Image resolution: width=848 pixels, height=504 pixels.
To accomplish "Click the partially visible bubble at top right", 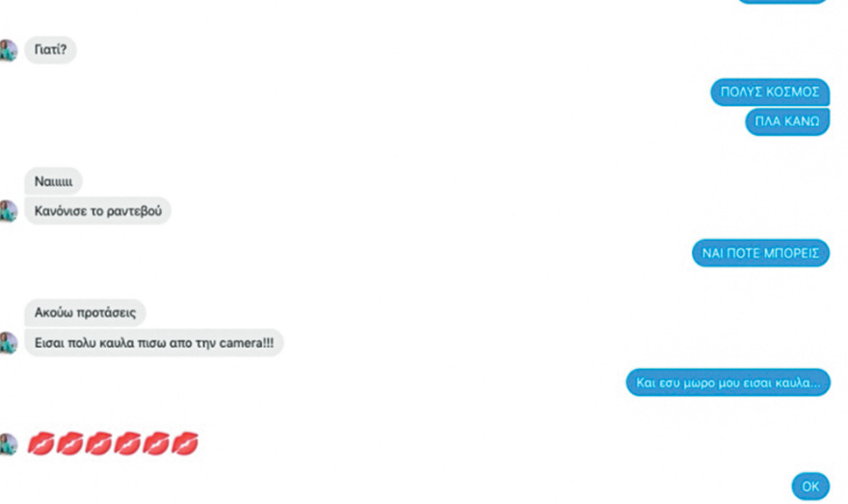I will [782, 1].
